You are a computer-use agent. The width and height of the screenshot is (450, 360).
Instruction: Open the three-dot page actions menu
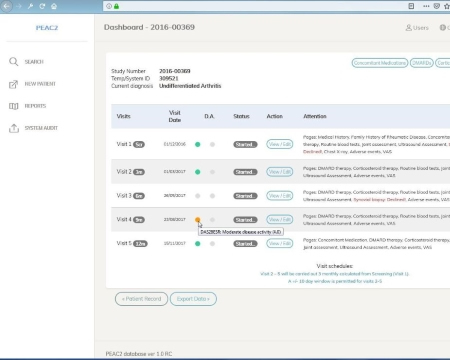(426, 6)
